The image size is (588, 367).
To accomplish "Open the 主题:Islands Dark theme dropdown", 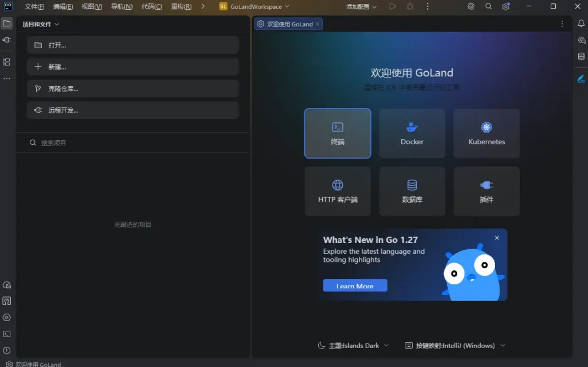I will tap(353, 346).
